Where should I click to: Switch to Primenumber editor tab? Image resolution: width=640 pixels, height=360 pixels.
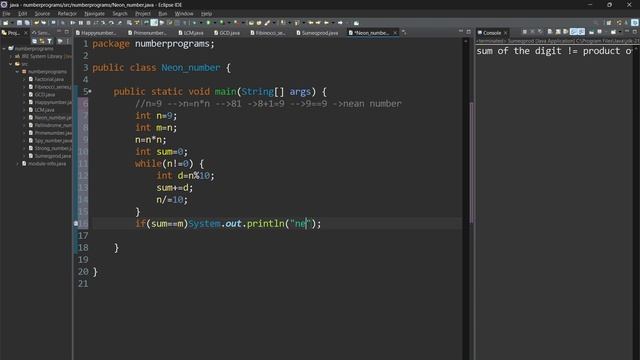149,33
